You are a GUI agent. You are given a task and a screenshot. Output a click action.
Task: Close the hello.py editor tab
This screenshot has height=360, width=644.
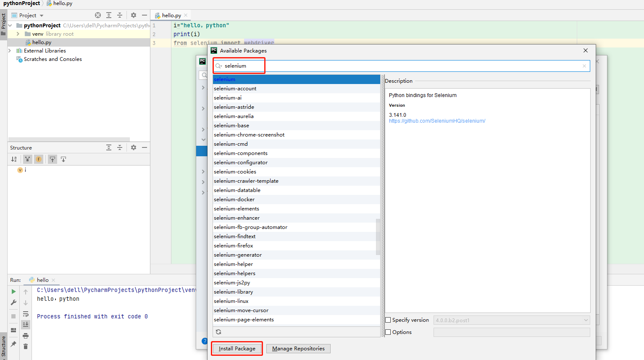(186, 15)
